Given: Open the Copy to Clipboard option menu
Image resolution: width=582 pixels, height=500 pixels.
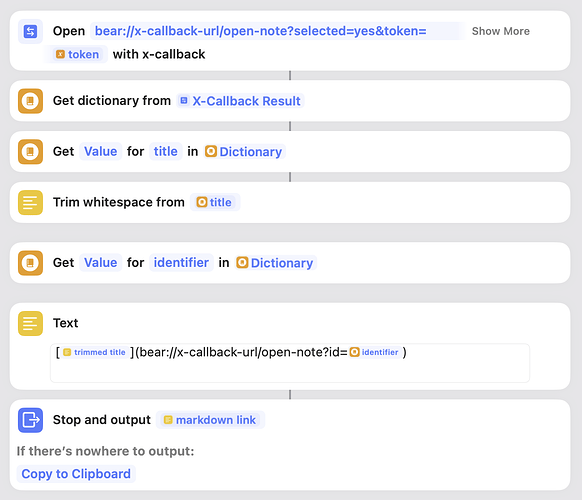Looking at the screenshot, I should (76, 474).
